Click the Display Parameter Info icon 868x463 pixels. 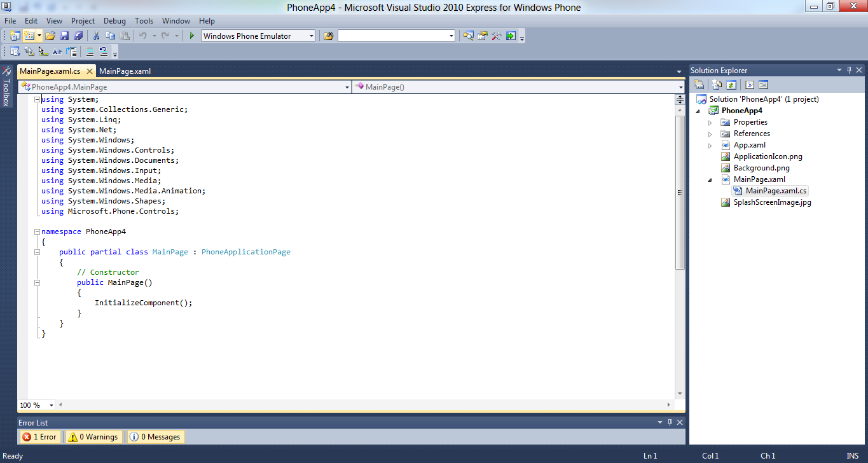pos(29,52)
